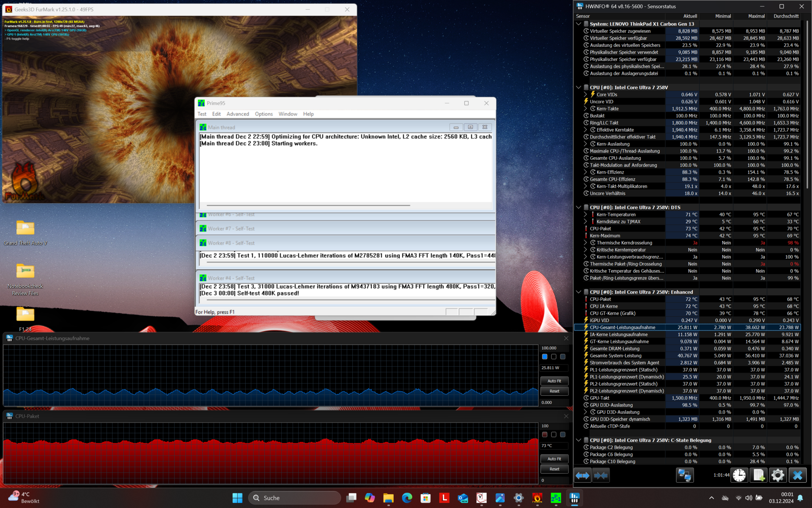Image resolution: width=812 pixels, height=508 pixels.
Task: Close sensors with the blue X icon
Action: click(x=797, y=475)
